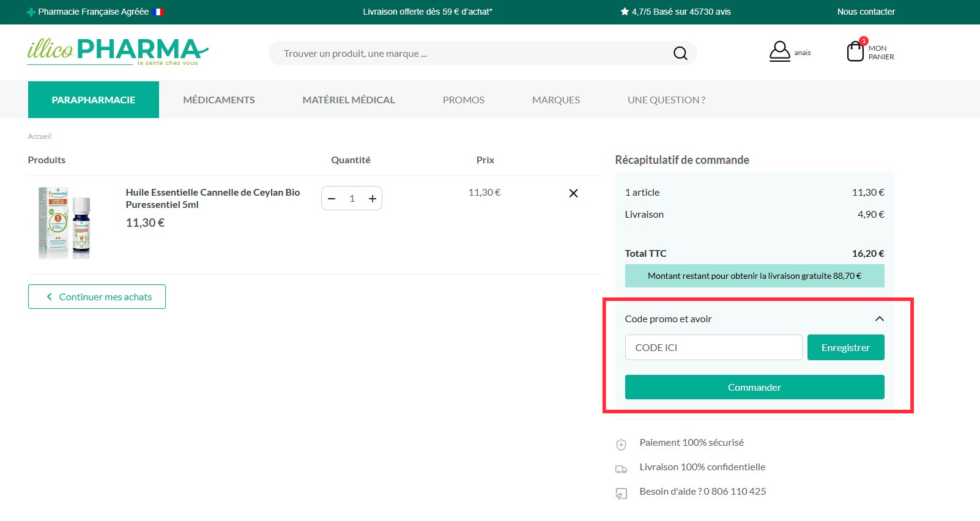
Task: Remove the Huile Essentielle item with X
Action: coord(573,193)
